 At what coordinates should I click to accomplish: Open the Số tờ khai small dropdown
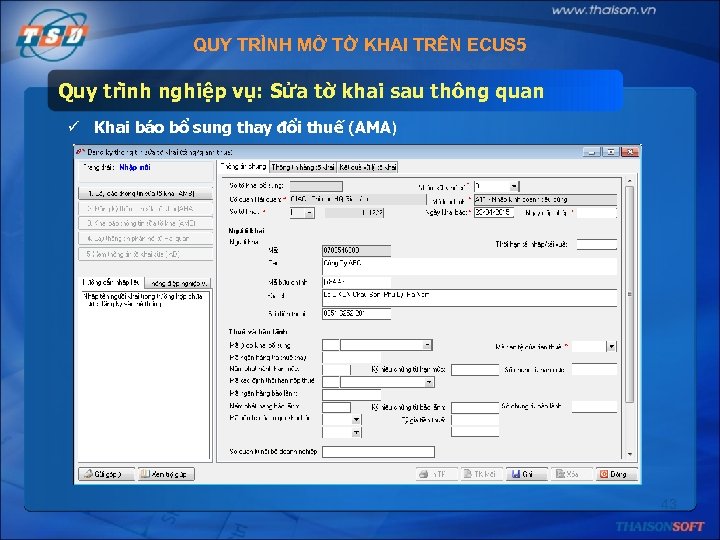point(309,213)
